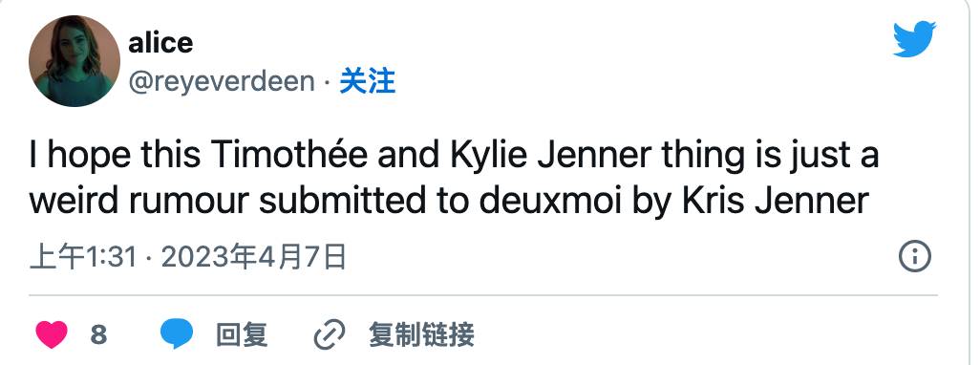Open the Twitter info circle icon
The image size is (980, 365).
click(x=915, y=256)
